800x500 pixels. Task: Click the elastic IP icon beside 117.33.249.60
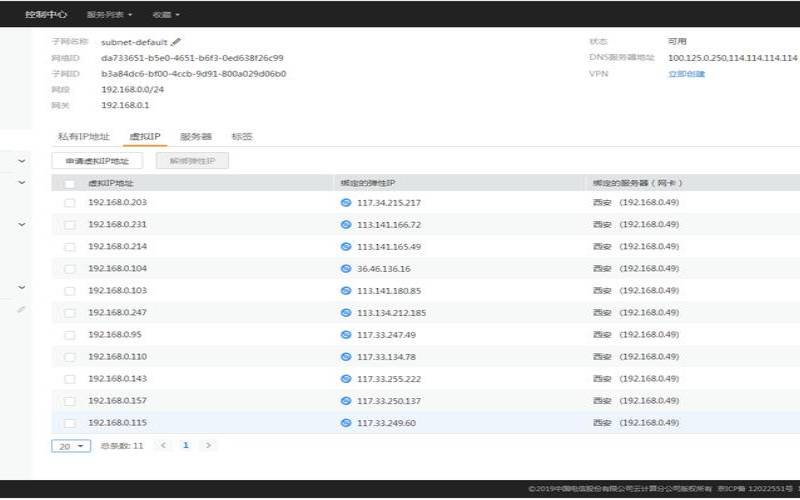click(346, 423)
